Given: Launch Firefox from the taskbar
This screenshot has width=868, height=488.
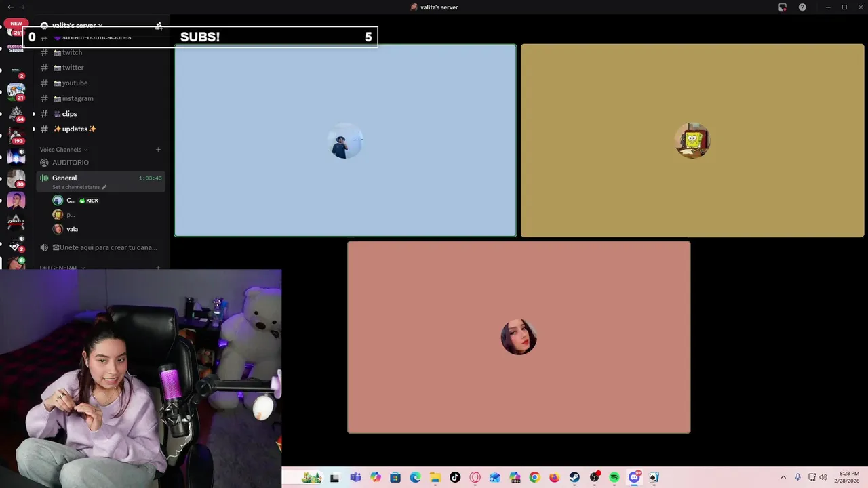Looking at the screenshot, I should coord(554,477).
